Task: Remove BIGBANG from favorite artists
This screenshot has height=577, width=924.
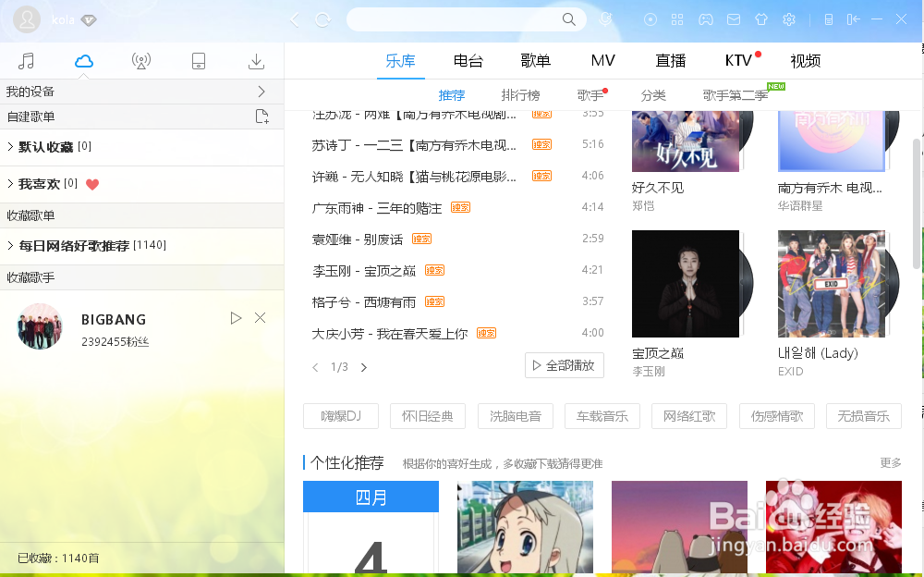Action: tap(260, 318)
